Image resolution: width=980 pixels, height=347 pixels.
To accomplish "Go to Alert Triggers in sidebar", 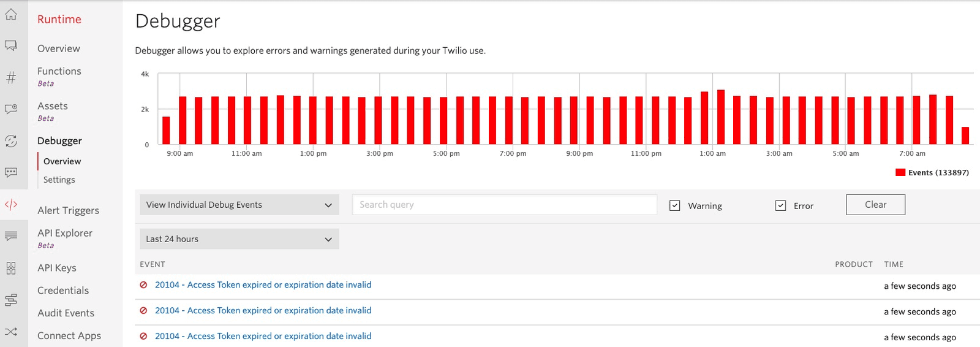I will pyautogui.click(x=68, y=210).
